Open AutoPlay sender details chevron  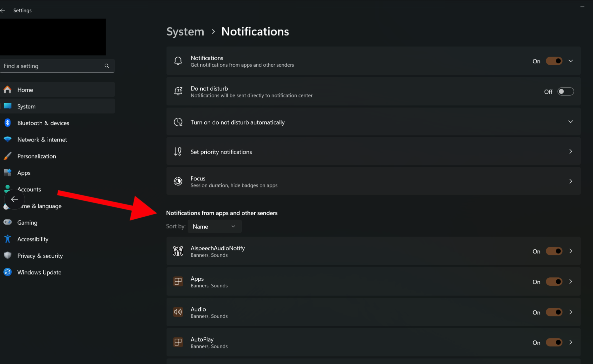570,342
